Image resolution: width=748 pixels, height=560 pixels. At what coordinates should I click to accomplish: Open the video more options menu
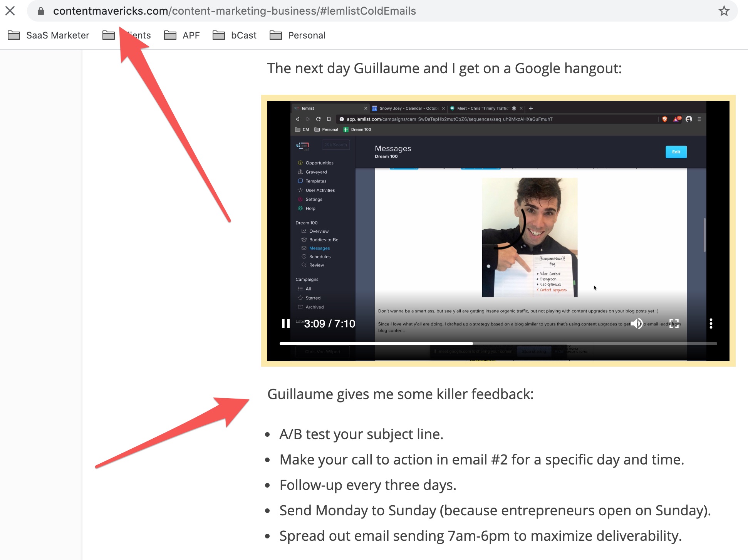click(x=711, y=324)
